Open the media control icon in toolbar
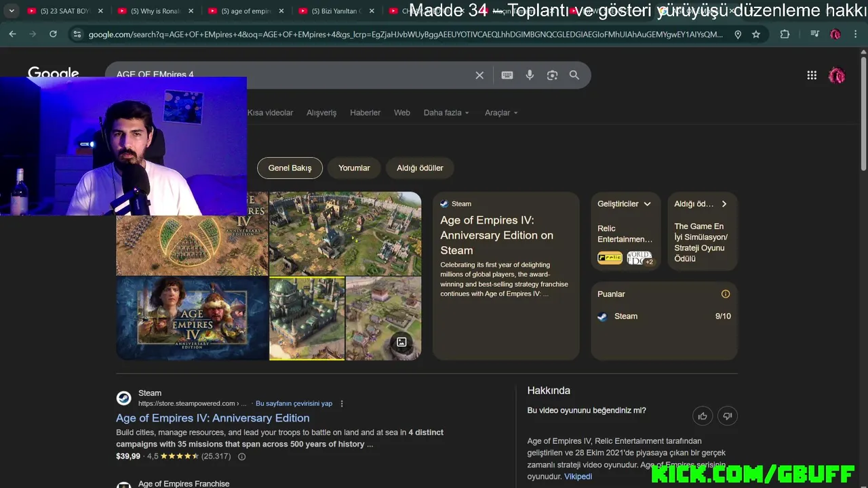The height and width of the screenshot is (488, 868). point(815,34)
